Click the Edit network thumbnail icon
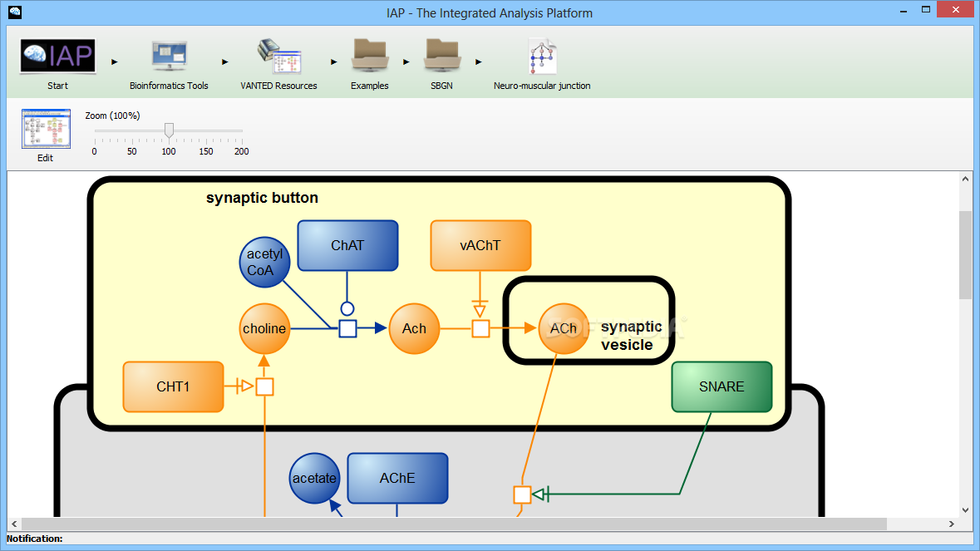This screenshot has width=980, height=551. [46, 129]
